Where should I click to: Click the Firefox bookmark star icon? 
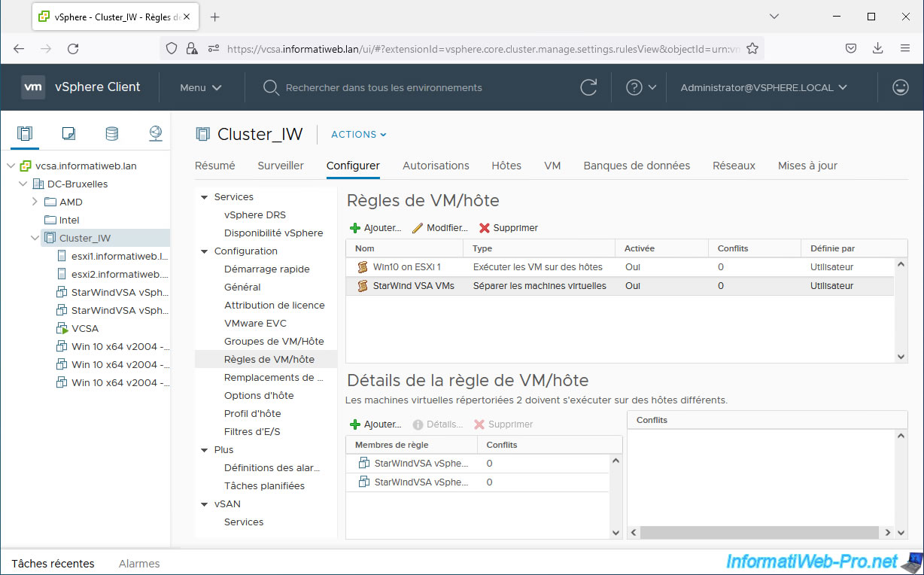coord(752,48)
